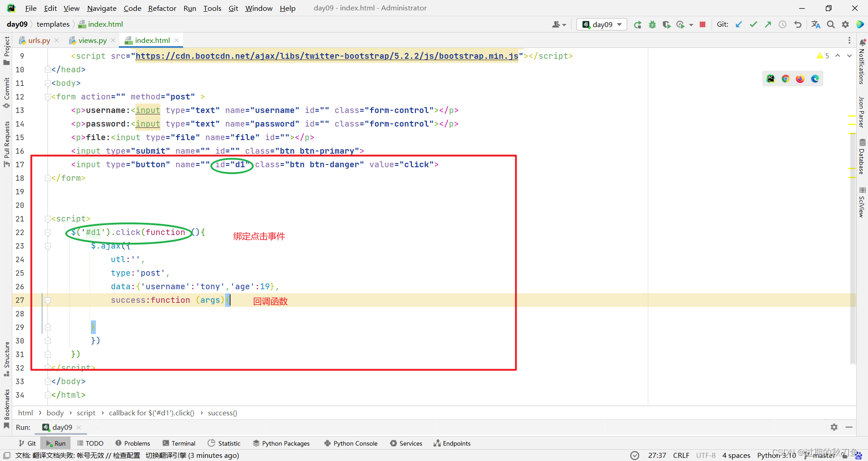Open the TODO tool window

[x=90, y=443]
